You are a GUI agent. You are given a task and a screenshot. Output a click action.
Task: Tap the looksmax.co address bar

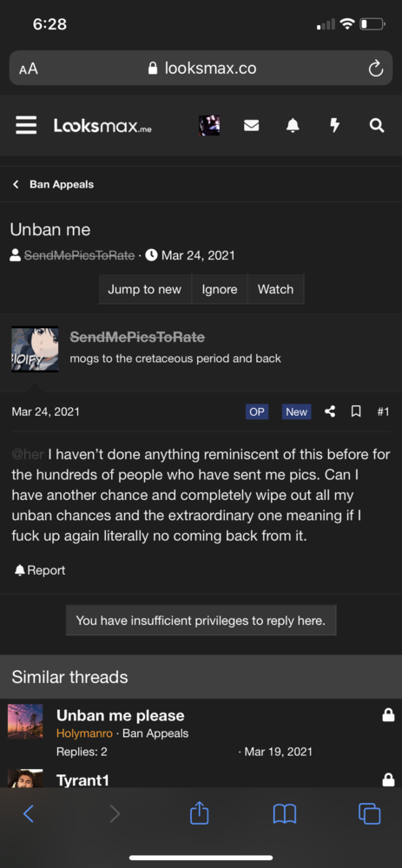[201, 68]
